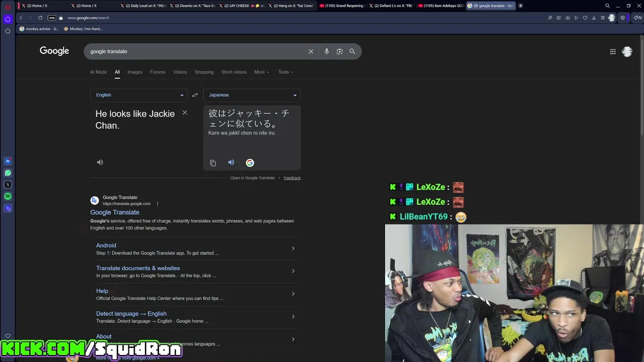The width and height of the screenshot is (644, 362).
Task: Swap the source and target languages
Action: coord(195,95)
